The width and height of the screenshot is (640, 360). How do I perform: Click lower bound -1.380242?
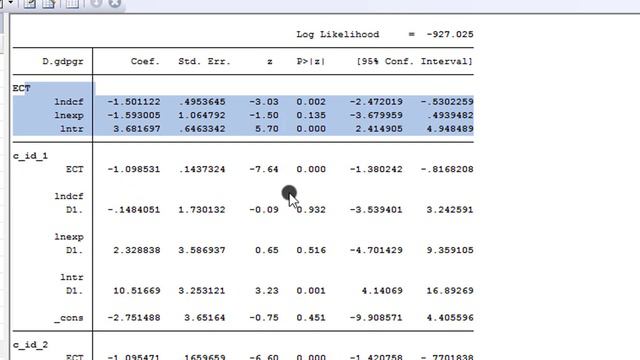(x=376, y=169)
